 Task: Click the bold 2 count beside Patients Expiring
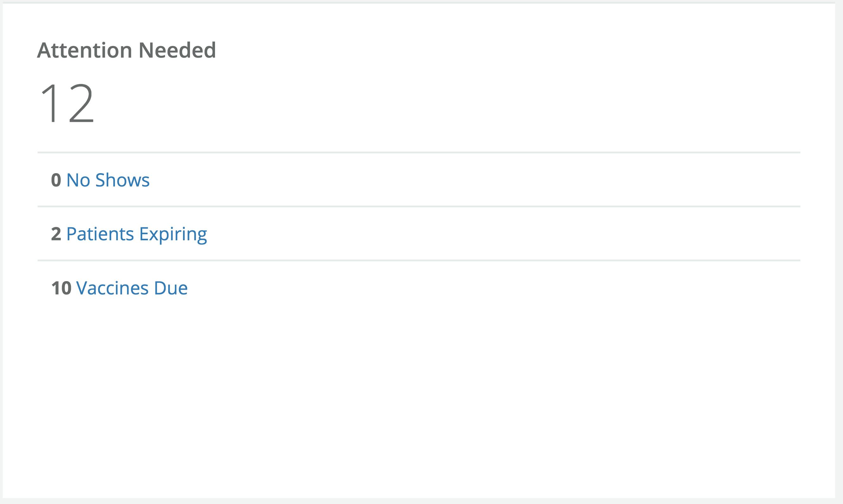coord(56,234)
